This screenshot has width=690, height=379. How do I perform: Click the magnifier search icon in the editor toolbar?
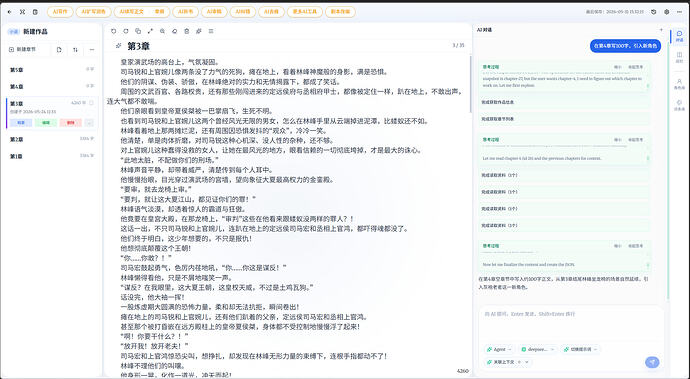pos(162,31)
